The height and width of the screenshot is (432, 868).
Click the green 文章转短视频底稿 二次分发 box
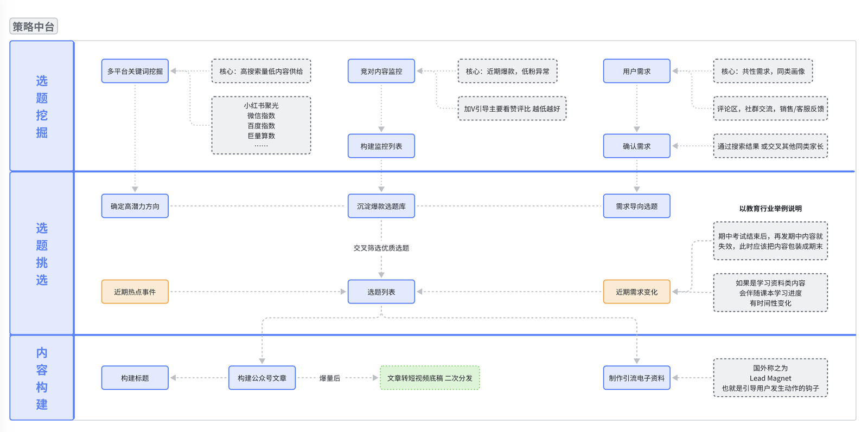429,378
